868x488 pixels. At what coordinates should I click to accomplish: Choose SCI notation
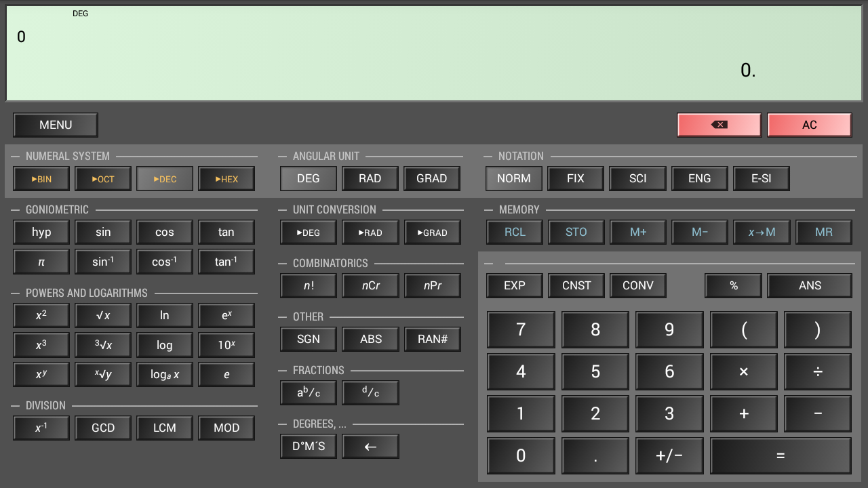[x=637, y=179]
